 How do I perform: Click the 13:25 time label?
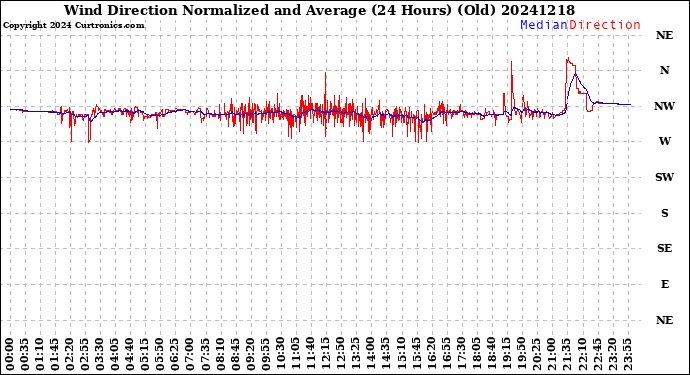(x=356, y=355)
